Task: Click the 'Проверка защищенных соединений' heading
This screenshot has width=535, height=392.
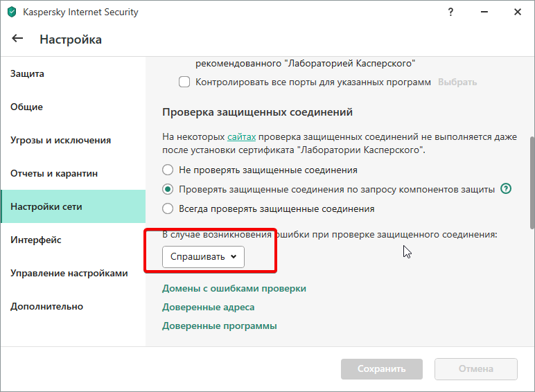Action: click(257, 112)
